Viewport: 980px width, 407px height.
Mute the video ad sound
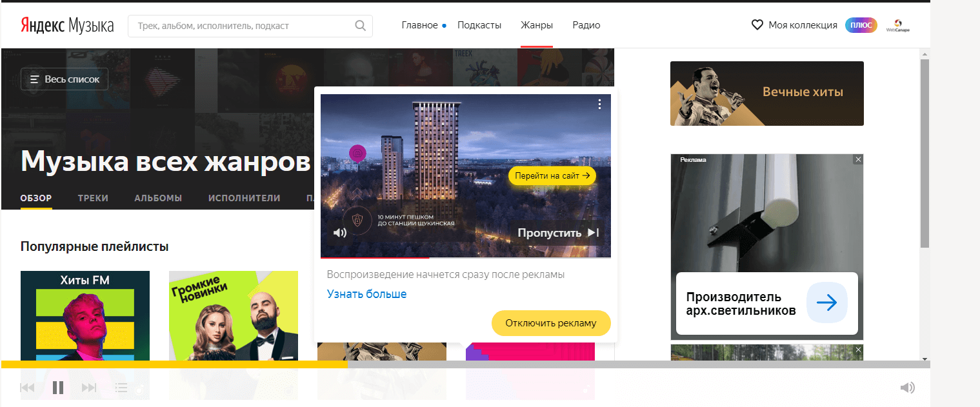339,233
